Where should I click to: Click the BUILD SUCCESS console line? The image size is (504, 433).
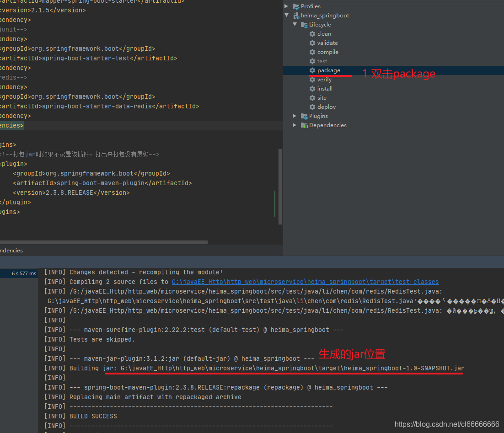(x=80, y=416)
